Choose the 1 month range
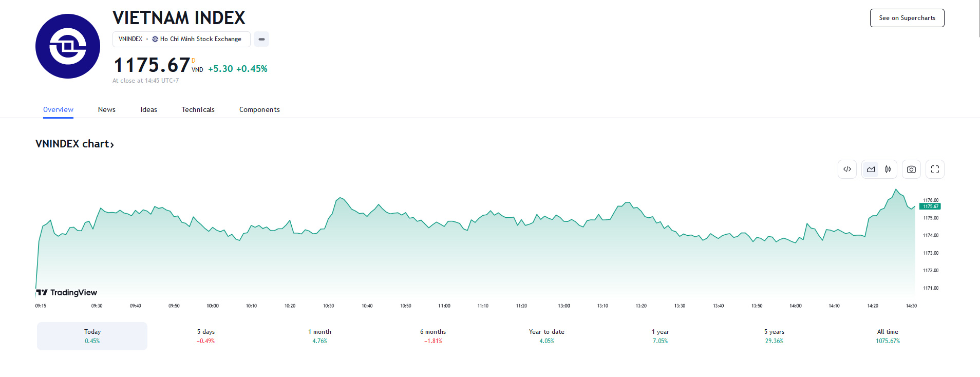980x377 pixels. pos(319,336)
